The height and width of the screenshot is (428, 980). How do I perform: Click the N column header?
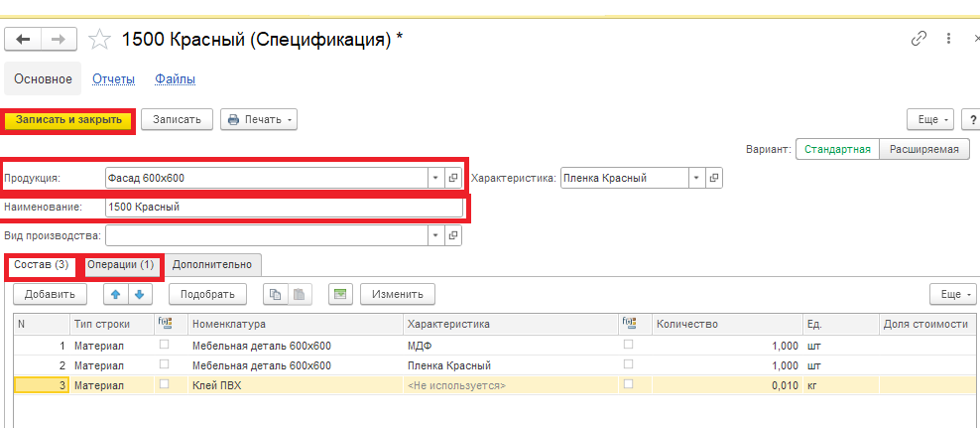click(42, 324)
